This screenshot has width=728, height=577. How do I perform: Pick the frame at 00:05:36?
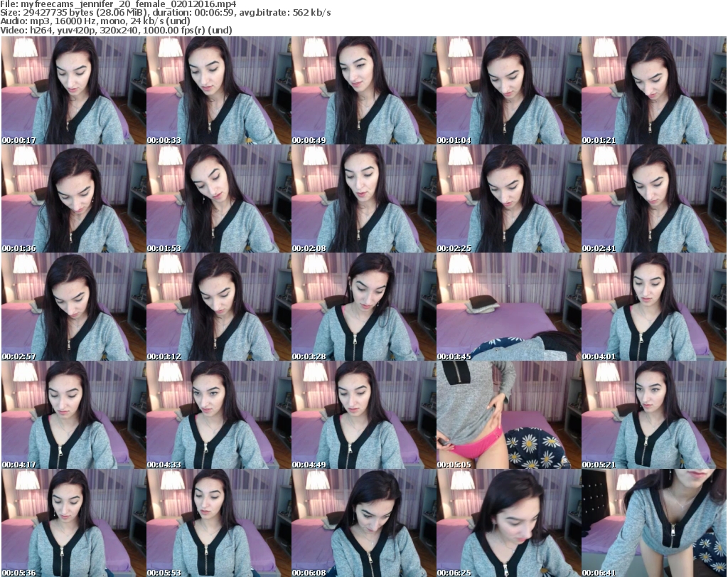(74, 523)
